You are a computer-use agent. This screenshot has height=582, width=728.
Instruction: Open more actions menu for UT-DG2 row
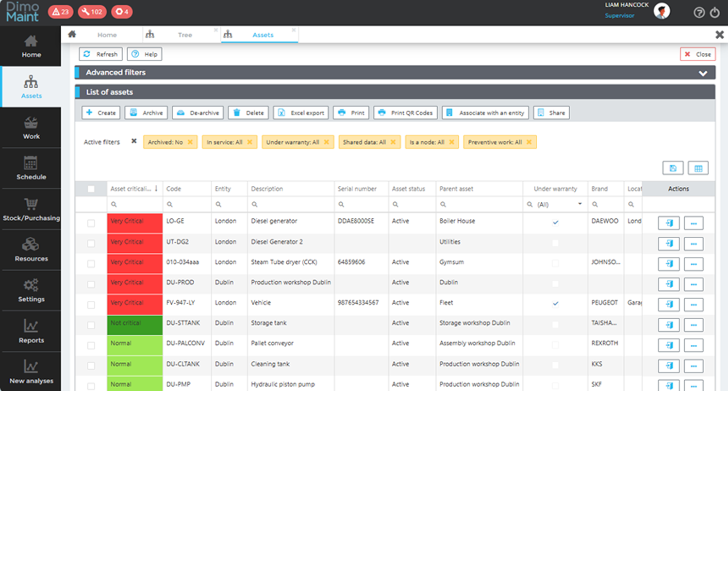694,244
